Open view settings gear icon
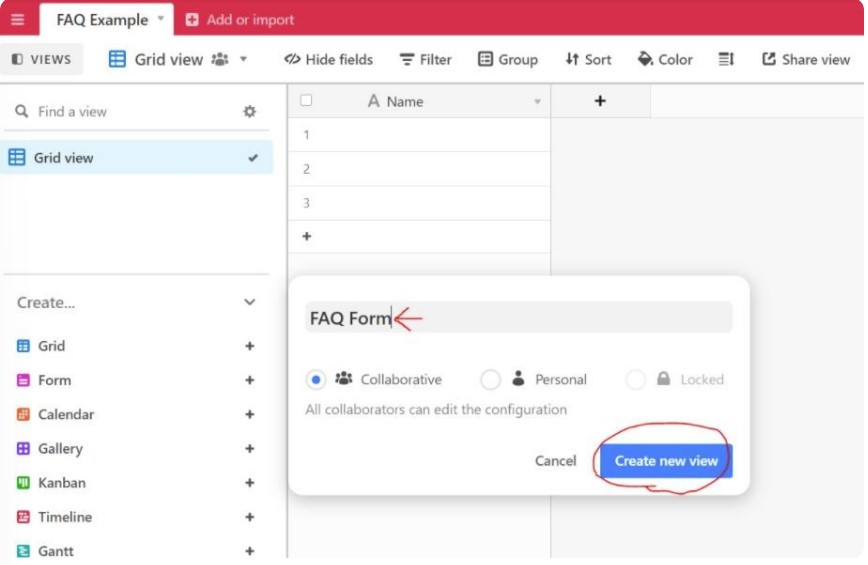This screenshot has height=565, width=868. point(249,112)
